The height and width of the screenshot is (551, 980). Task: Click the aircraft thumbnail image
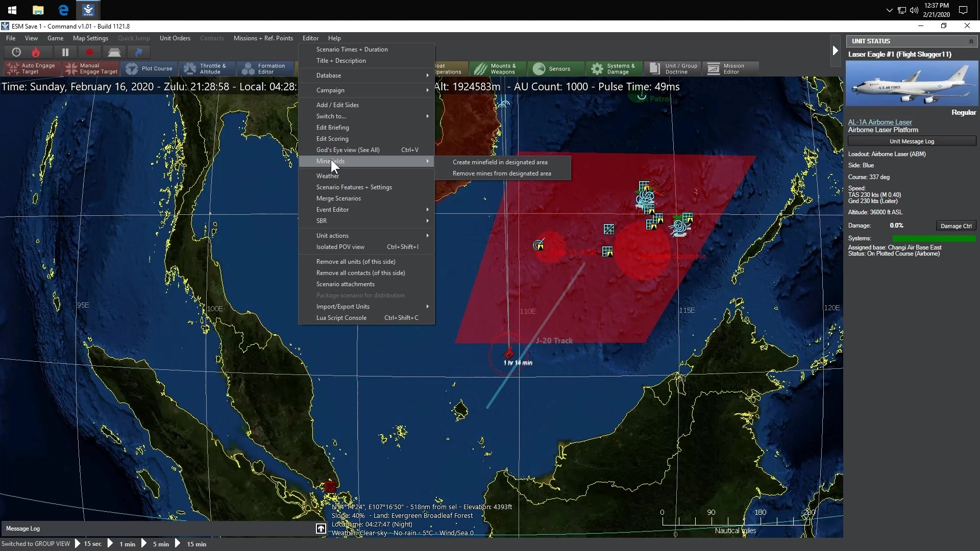(x=912, y=84)
